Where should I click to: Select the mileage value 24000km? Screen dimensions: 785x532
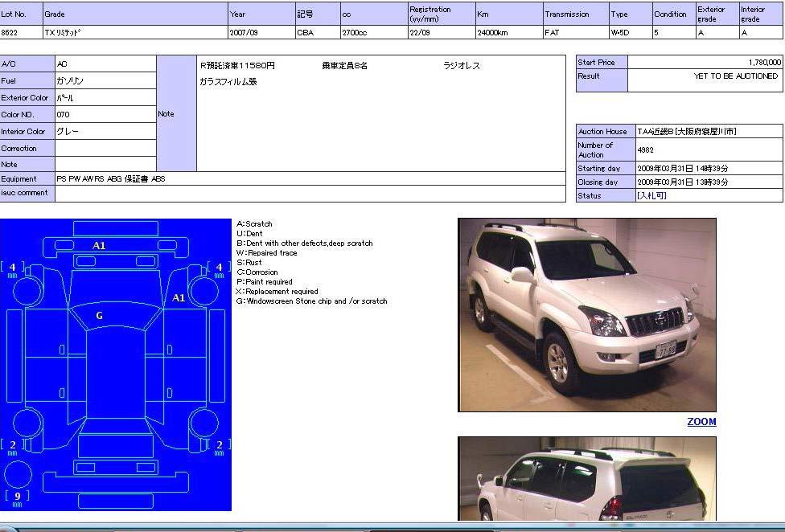tap(492, 32)
